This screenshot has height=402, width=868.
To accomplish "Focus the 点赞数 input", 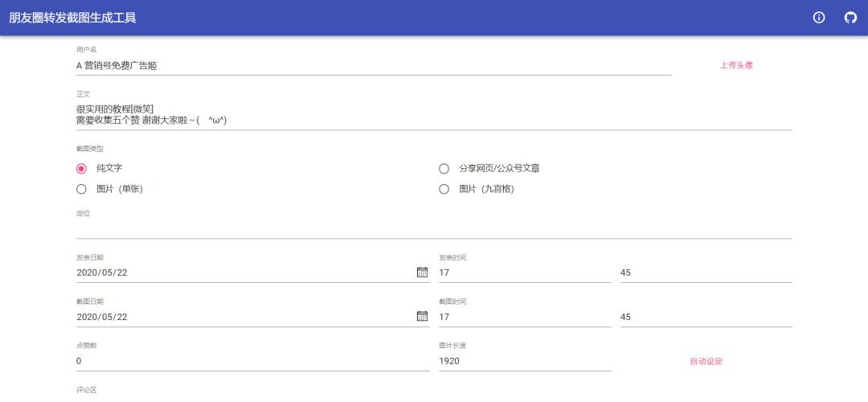I will tap(252, 361).
